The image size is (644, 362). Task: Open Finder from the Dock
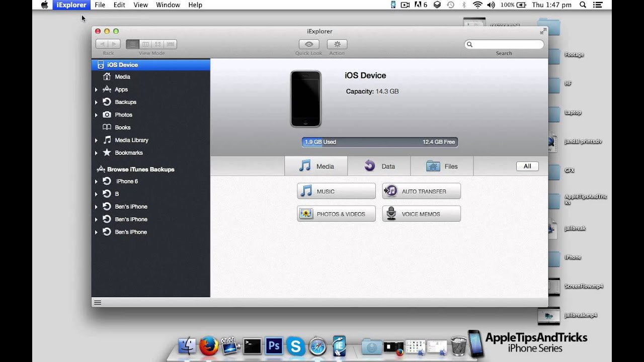pos(187,346)
